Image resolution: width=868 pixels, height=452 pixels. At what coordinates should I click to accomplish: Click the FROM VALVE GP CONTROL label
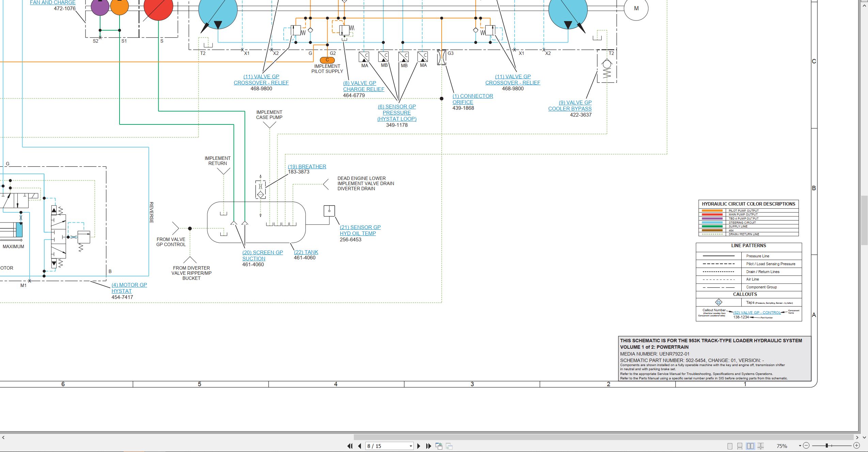171,242
